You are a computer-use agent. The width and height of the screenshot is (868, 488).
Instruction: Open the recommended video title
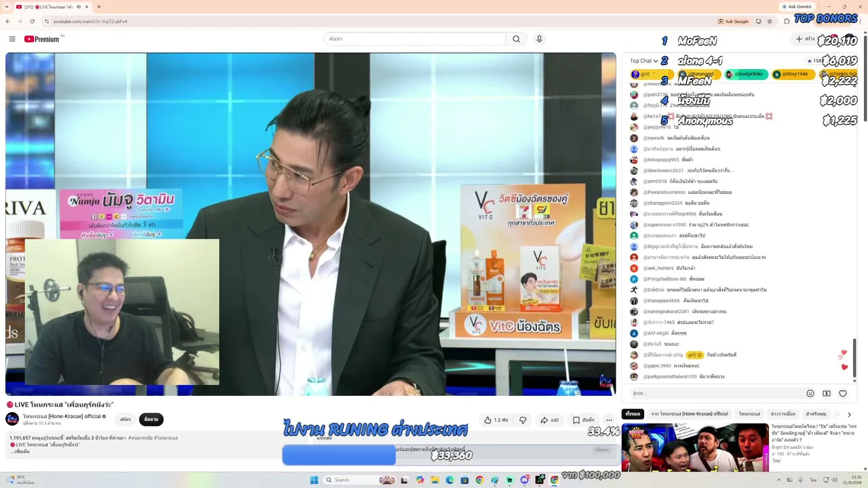coord(814,434)
